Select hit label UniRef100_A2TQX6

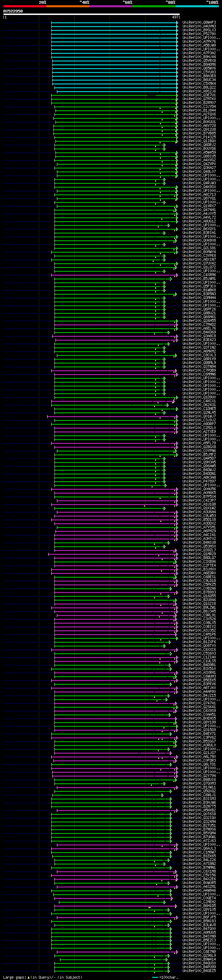[199, 114]
